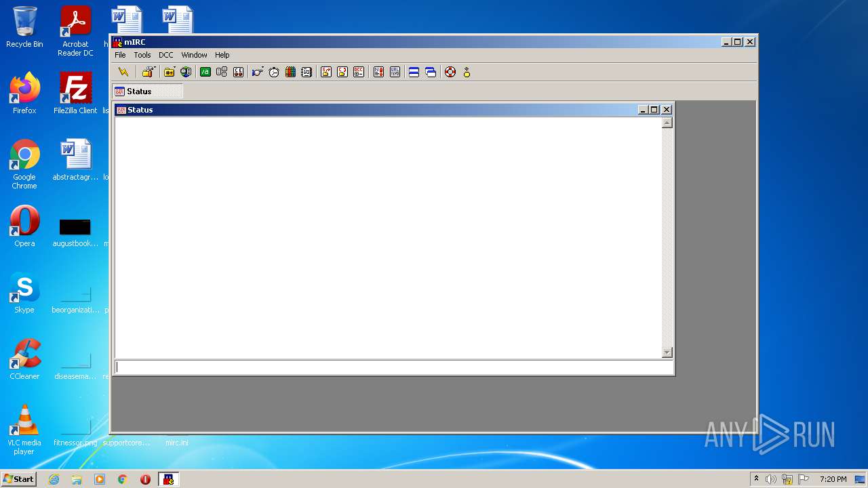The image size is (868, 488).
Task: Open the Favorites channels folder icon
Action: [170, 72]
